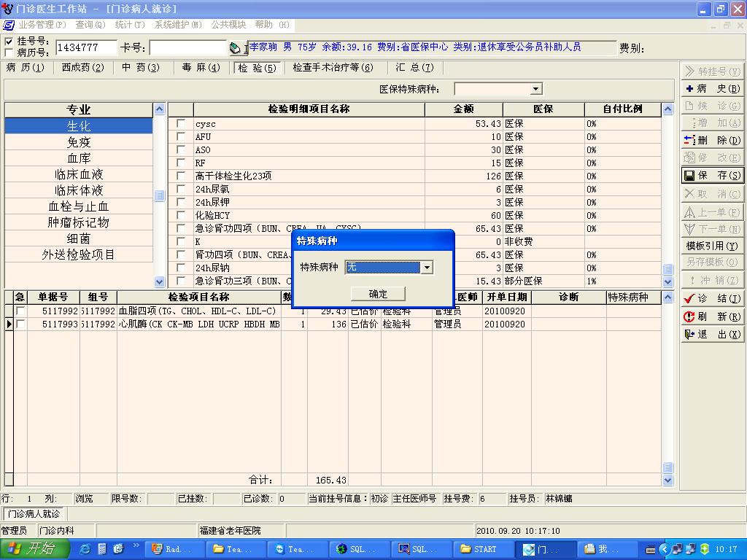Toggle urgent checkbox for order 5117992
Viewport: 747px width, 560px height.
pos(20,311)
